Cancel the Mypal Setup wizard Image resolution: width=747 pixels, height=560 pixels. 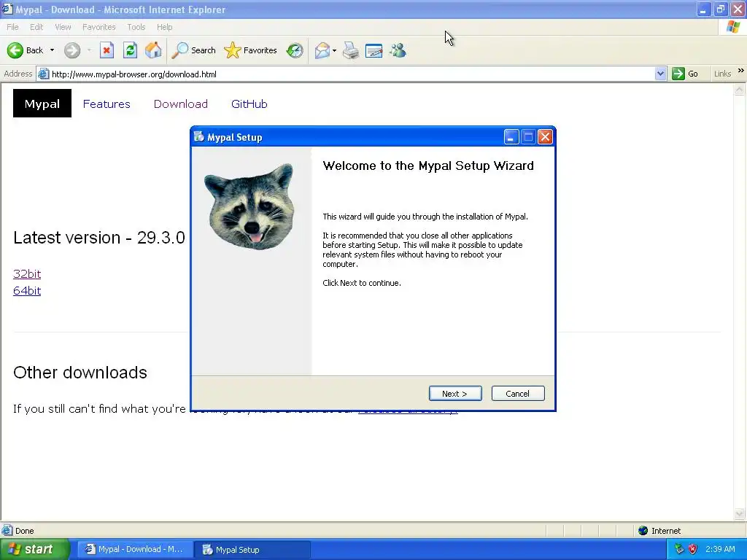[x=518, y=393]
